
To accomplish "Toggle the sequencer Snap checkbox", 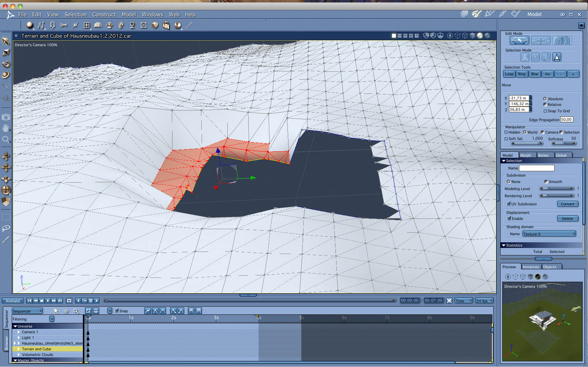I will (117, 311).
